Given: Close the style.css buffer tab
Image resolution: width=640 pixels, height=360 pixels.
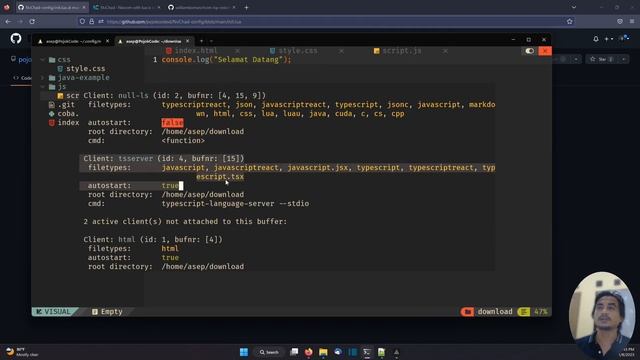Looking at the screenshot, I should tap(341, 51).
